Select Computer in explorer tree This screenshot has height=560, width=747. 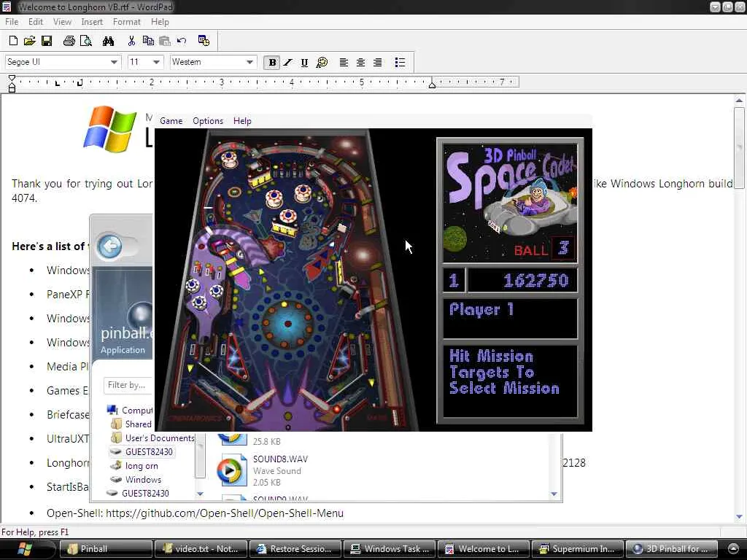click(x=130, y=410)
